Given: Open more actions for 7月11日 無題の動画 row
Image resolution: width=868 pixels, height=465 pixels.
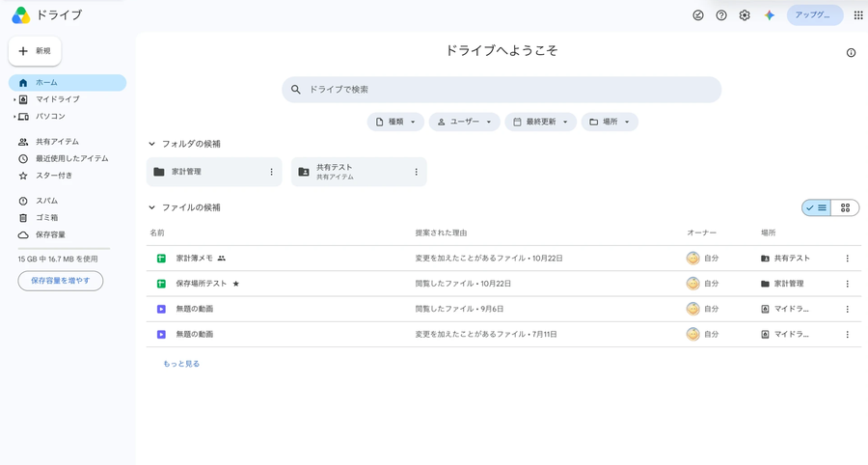Looking at the screenshot, I should point(847,335).
